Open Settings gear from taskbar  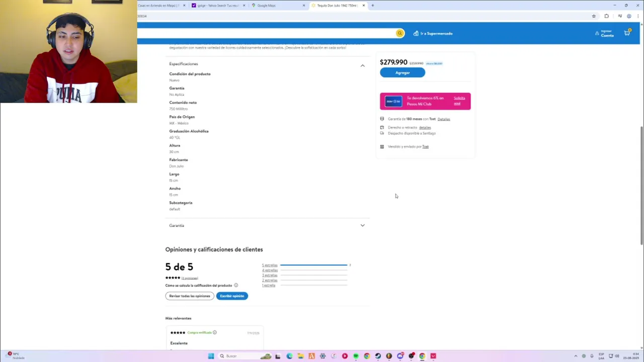point(323,356)
